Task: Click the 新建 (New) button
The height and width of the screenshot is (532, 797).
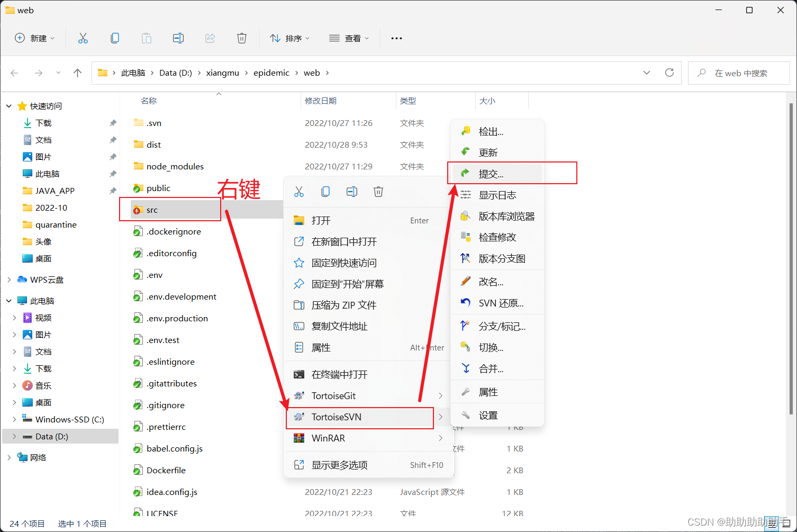Action: pos(34,38)
